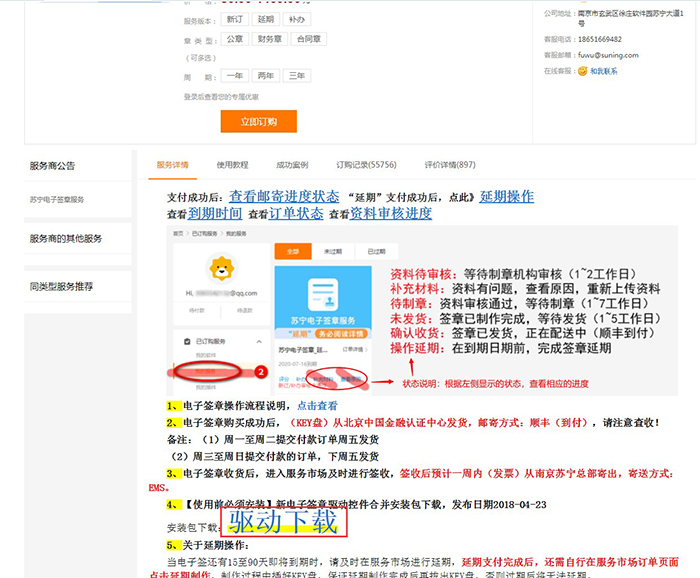Choose the 公章 seal type

pos(234,39)
